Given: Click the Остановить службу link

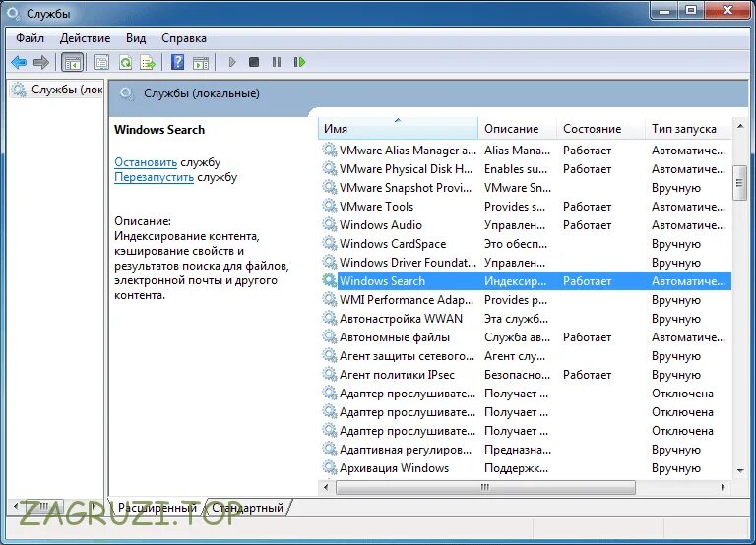Looking at the screenshot, I should 146,162.
